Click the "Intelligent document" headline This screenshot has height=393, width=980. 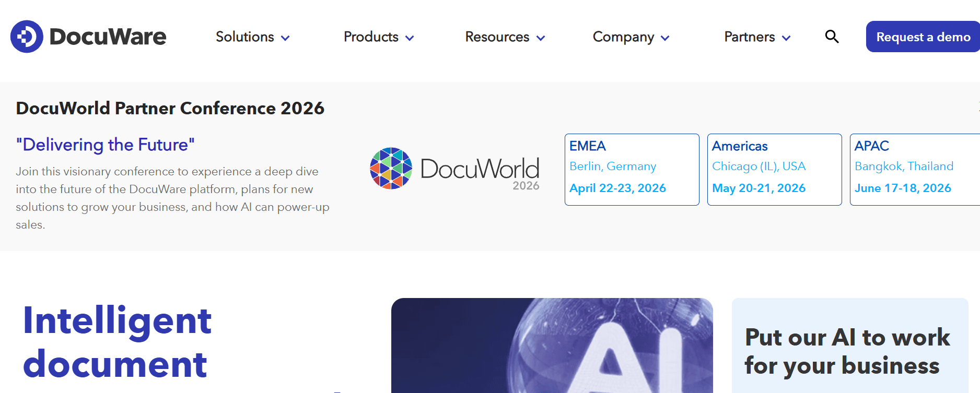point(117,342)
